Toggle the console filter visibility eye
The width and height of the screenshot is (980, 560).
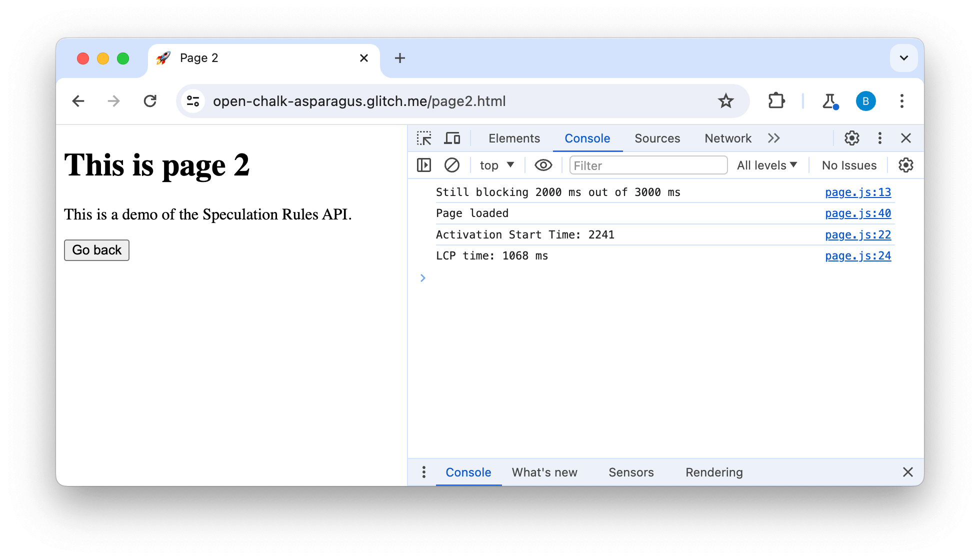[x=542, y=165]
